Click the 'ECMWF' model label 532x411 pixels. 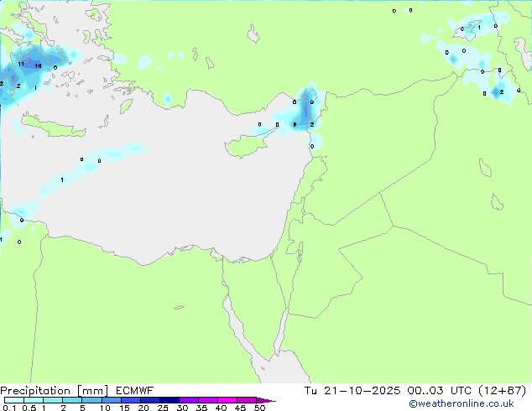135,391
